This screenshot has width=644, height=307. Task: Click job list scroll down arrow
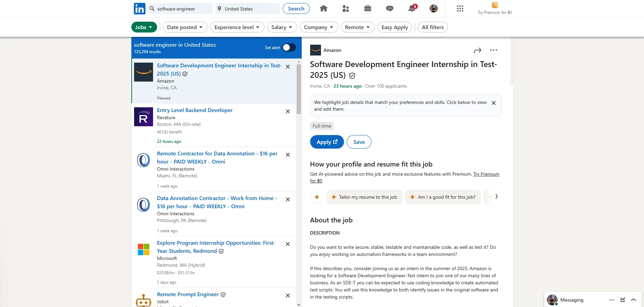[x=299, y=305]
